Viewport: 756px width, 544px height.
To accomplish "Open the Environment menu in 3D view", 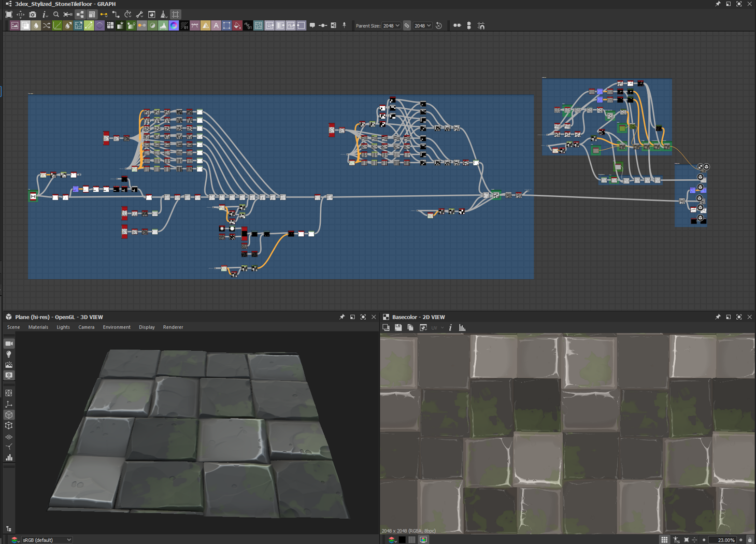I will (x=116, y=327).
